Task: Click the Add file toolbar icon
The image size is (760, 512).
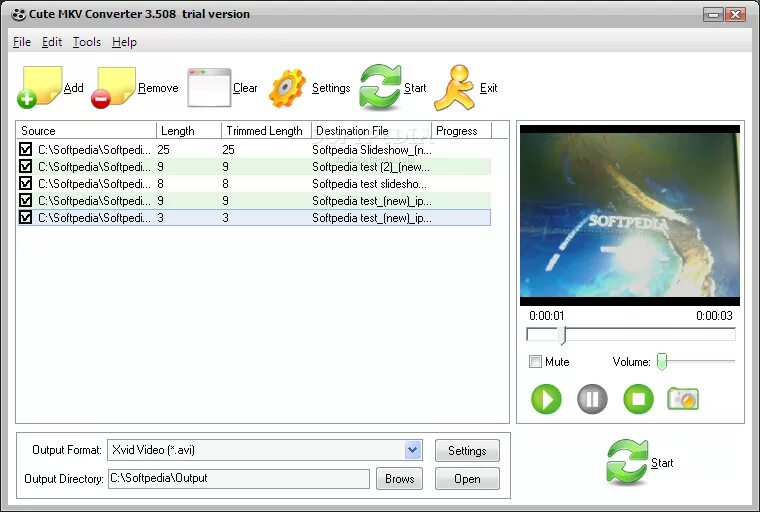Action: click(x=40, y=87)
